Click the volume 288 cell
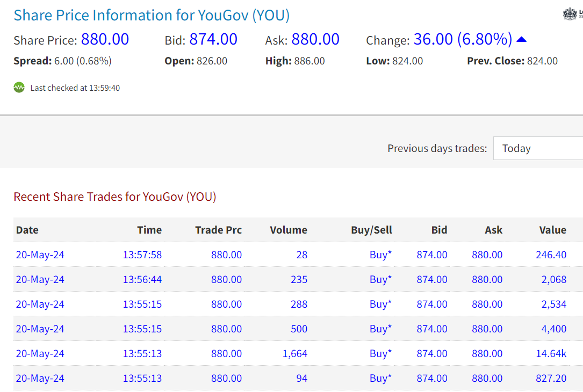Screen dimensions: 583x392 pos(299,304)
